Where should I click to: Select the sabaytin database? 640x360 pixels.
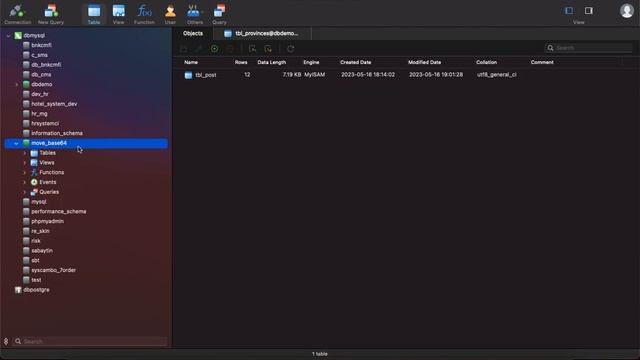(42, 251)
